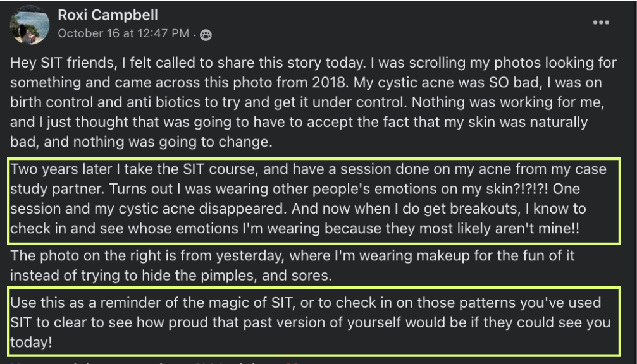Click "Use this as a reminder" line
This screenshot has width=637, height=364.
click(305, 303)
